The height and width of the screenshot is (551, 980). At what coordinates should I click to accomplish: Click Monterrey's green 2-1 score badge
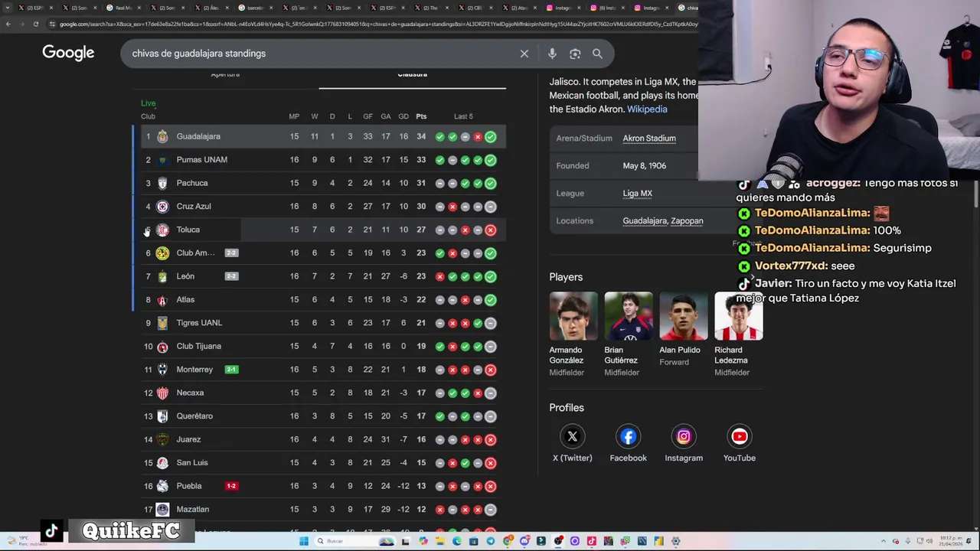pos(231,370)
